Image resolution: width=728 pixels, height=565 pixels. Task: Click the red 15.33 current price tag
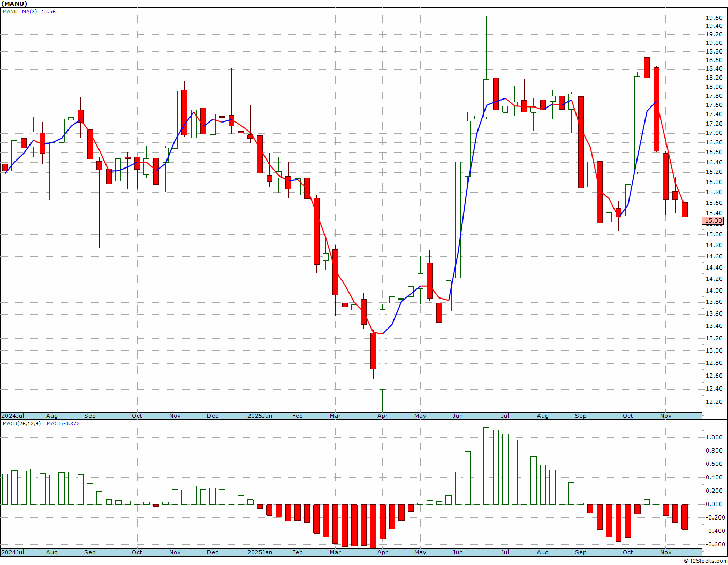click(713, 220)
